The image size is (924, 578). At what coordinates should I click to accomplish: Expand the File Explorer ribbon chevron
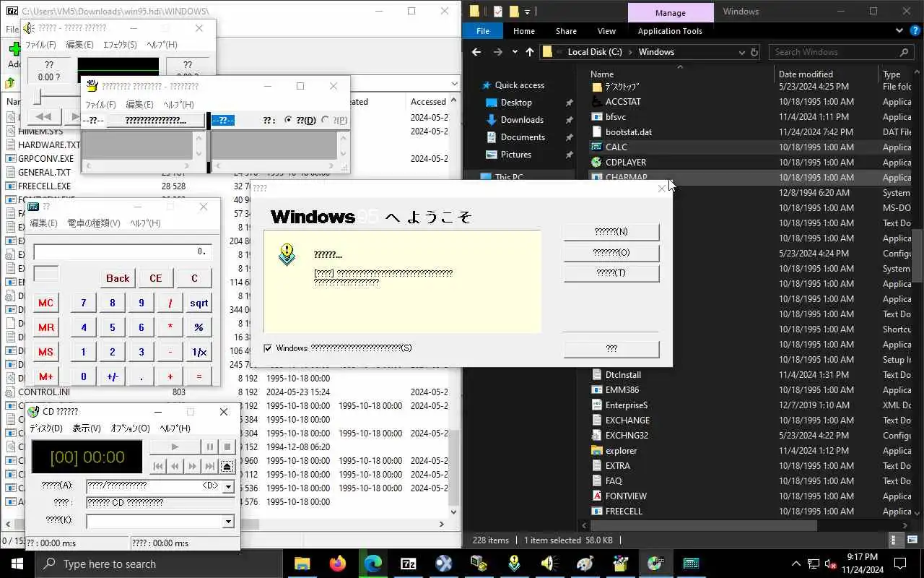pos(898,31)
